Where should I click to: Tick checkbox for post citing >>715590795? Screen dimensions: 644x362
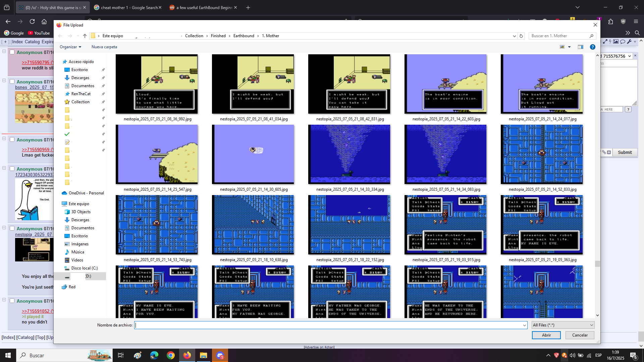12,52
